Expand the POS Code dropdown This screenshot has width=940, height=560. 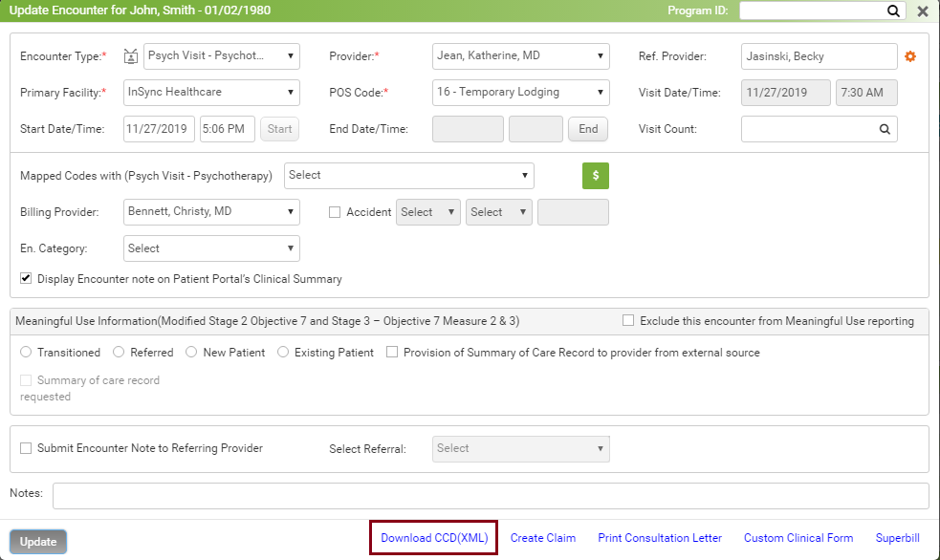click(x=520, y=93)
